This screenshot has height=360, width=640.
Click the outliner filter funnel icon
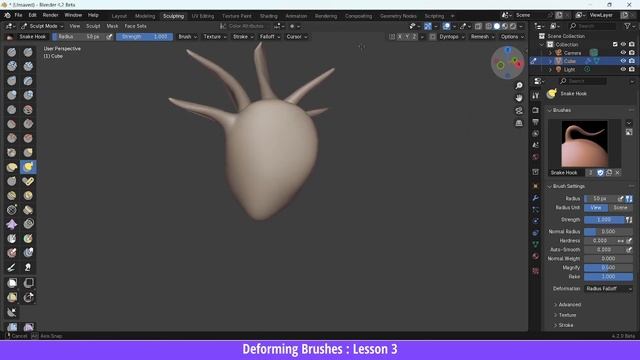pyautogui.click(x=627, y=26)
